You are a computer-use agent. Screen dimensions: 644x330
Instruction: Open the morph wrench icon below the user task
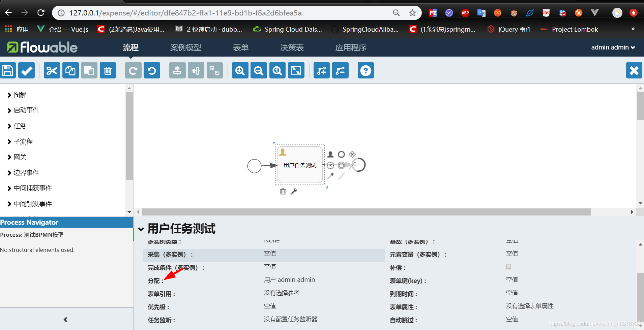294,191
